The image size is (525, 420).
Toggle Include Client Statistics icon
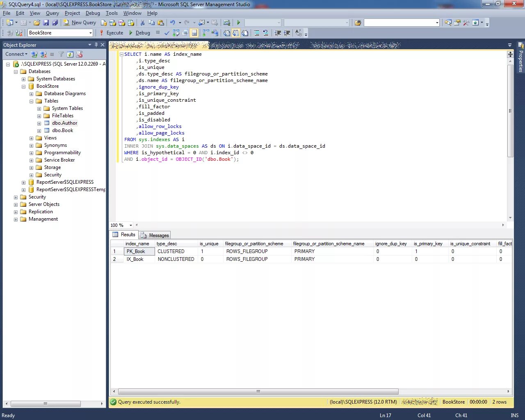(x=215, y=33)
